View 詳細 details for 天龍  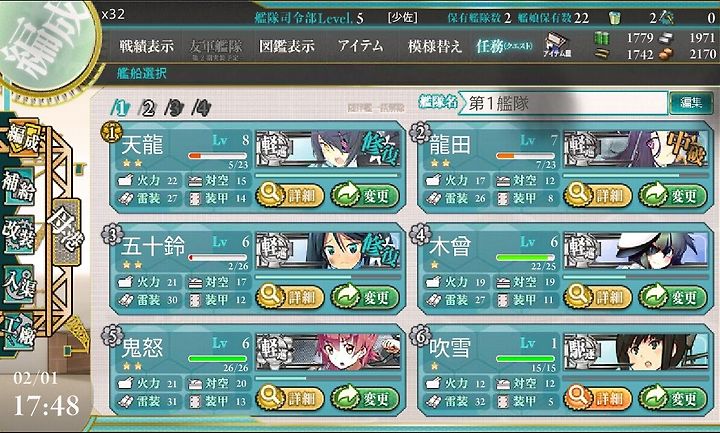pyautogui.click(x=290, y=196)
